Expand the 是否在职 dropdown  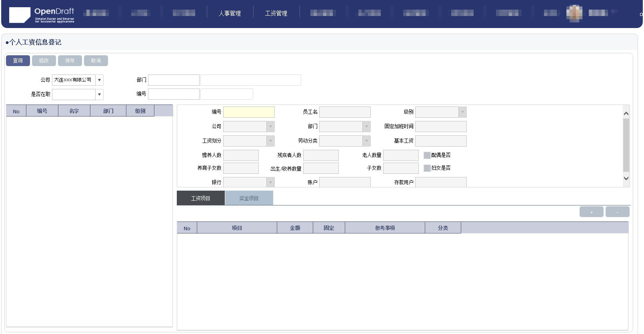[x=99, y=95]
